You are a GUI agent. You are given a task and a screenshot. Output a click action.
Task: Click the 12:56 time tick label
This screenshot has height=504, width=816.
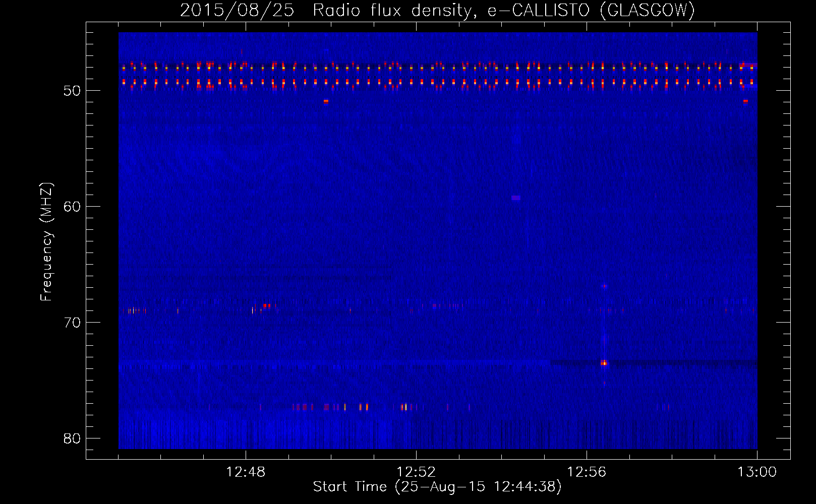pos(587,472)
